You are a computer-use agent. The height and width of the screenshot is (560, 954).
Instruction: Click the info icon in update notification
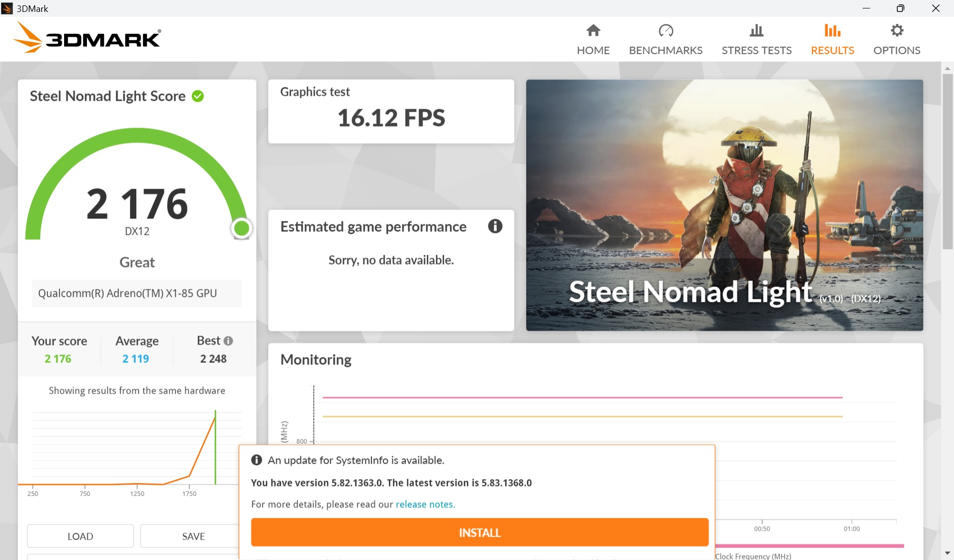pyautogui.click(x=256, y=460)
